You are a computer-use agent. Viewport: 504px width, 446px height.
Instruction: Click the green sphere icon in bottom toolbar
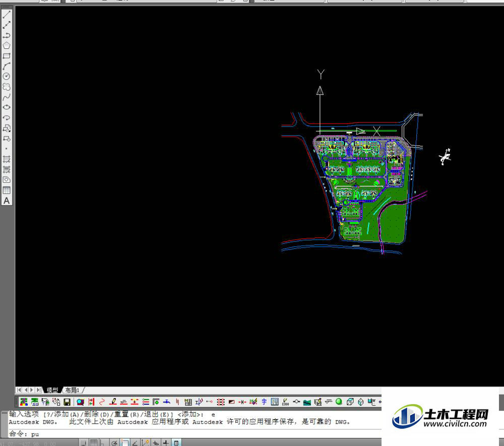[339, 402]
